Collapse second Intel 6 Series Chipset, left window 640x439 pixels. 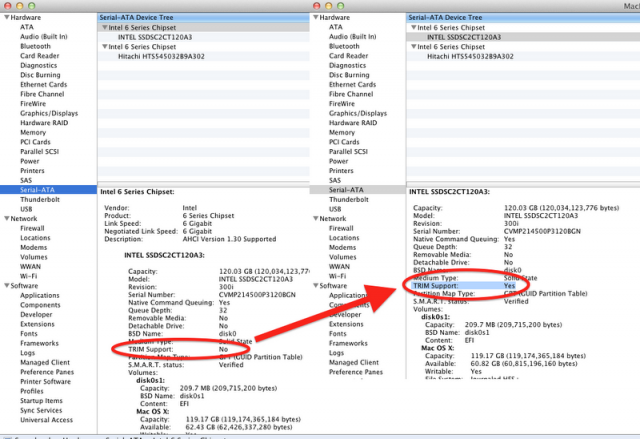pos(105,47)
